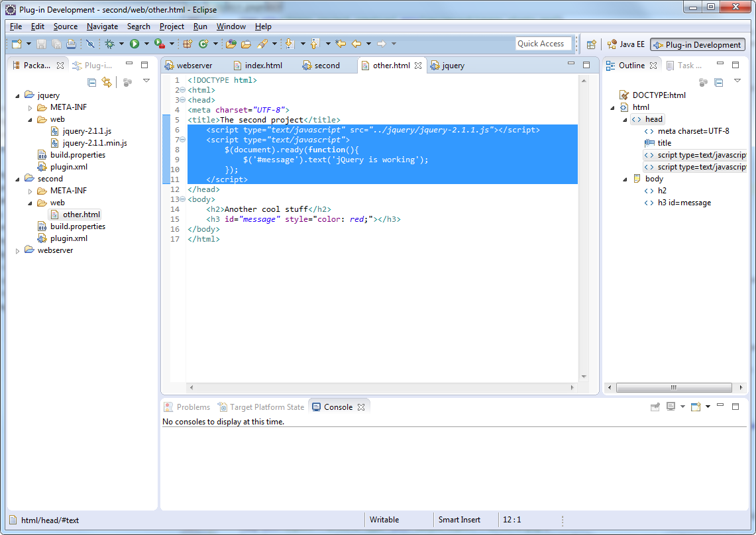Expand the webserver project node
Image resolution: width=756 pixels, height=535 pixels.
pos(18,251)
